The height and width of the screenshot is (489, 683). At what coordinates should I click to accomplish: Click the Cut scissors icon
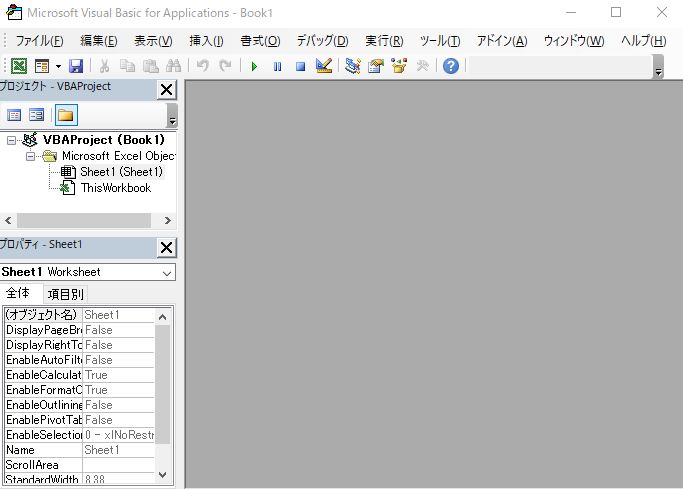[x=104, y=66]
